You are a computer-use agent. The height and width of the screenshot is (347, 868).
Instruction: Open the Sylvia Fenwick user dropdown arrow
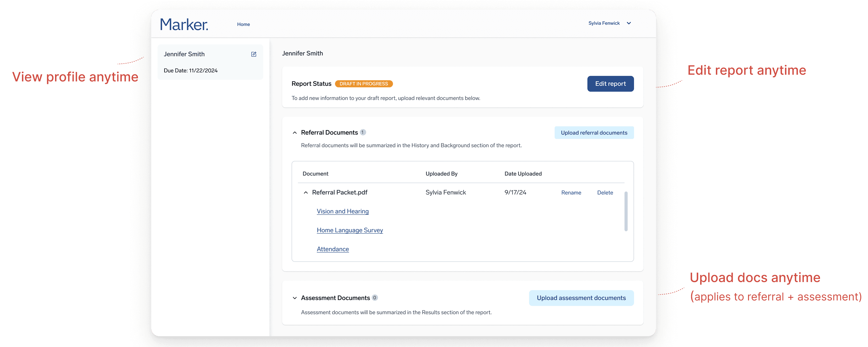(x=628, y=23)
